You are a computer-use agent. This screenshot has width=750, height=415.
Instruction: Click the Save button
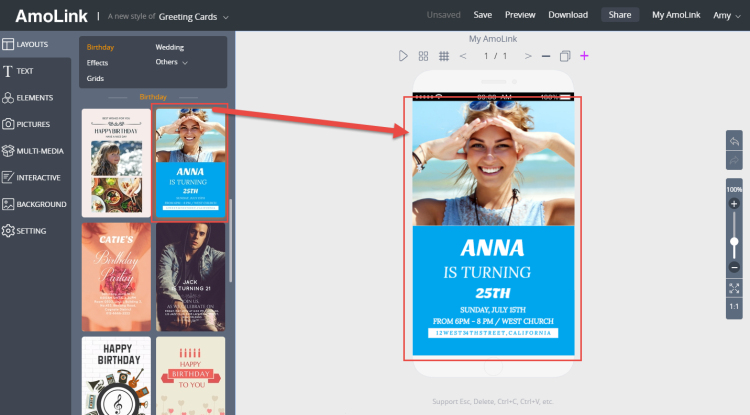click(483, 15)
